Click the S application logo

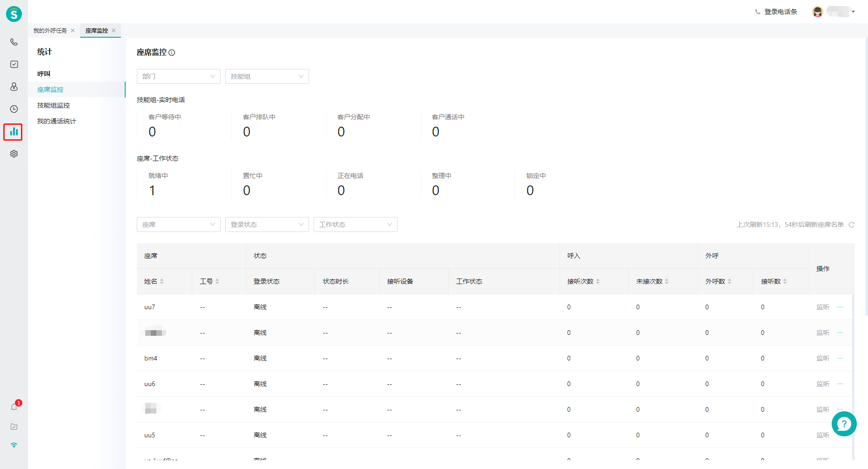pos(14,14)
